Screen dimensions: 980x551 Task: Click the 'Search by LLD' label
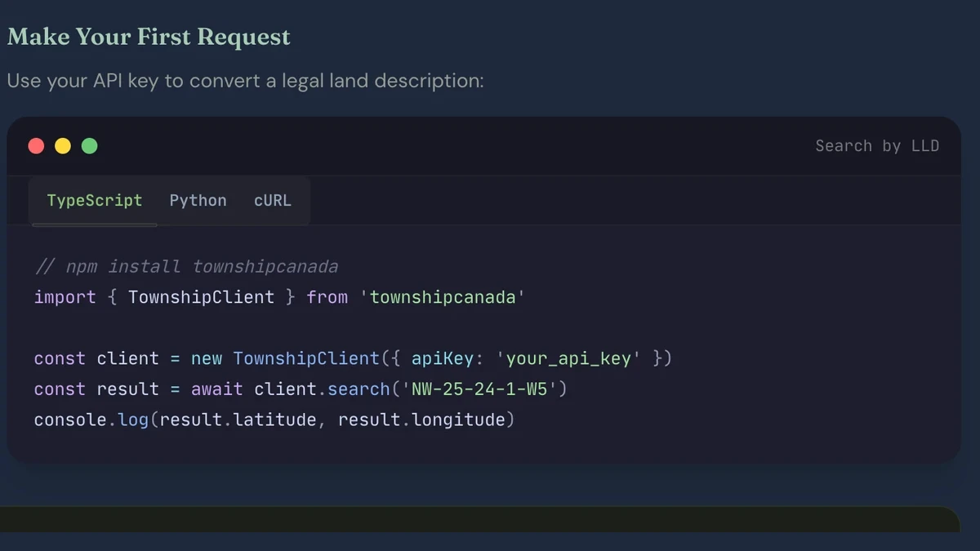coord(877,146)
